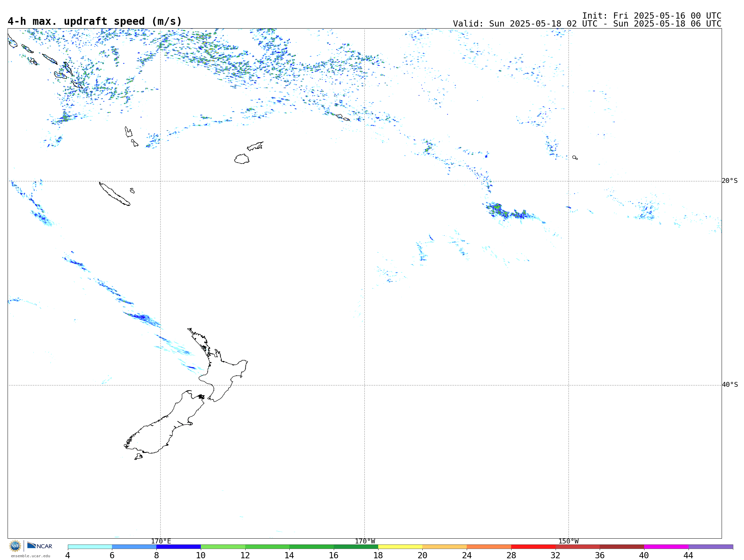Open the ensemble.ucar.edu text

click(x=31, y=556)
